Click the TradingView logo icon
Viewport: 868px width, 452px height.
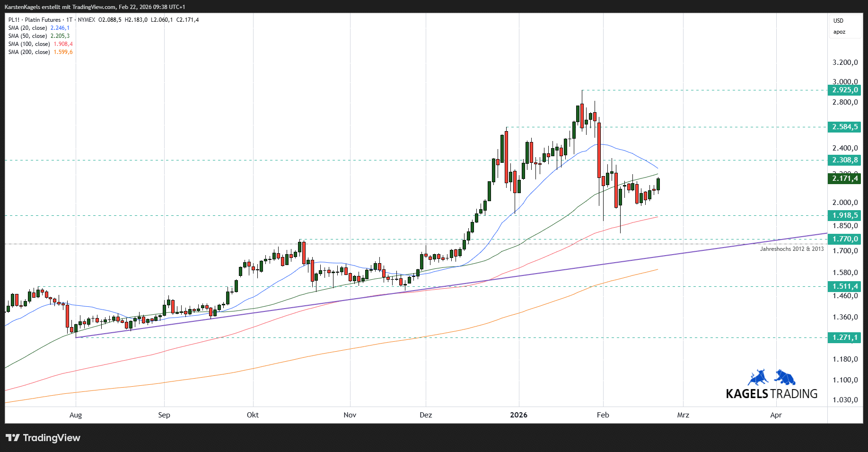click(13, 438)
